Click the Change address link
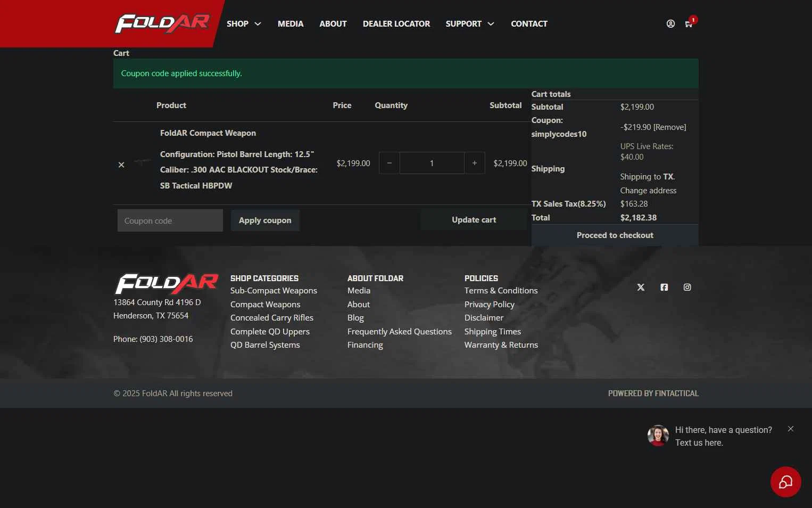 648,191
